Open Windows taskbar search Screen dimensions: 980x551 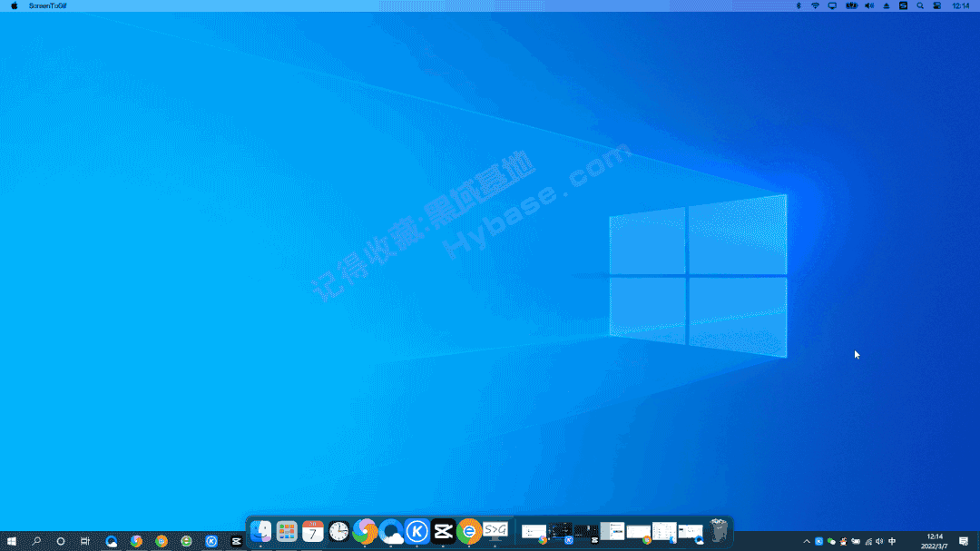(36, 541)
